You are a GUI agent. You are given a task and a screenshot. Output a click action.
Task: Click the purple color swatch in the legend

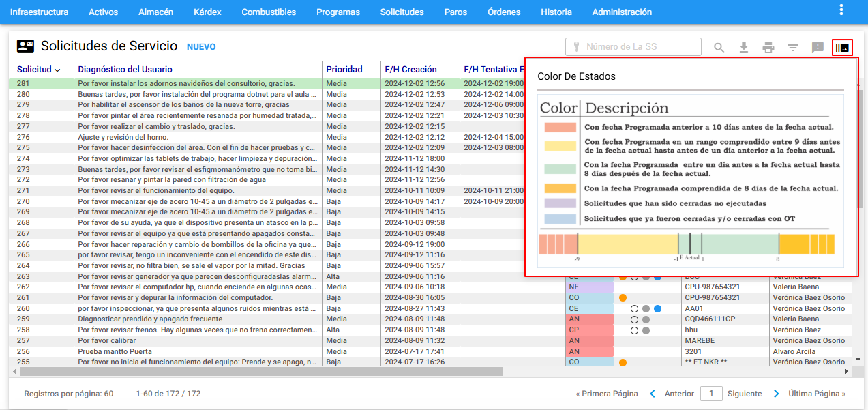(560, 203)
